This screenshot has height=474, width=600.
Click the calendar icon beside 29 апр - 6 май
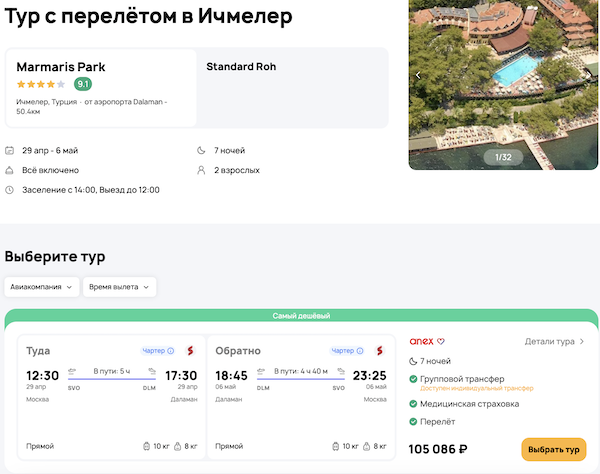[x=10, y=151]
